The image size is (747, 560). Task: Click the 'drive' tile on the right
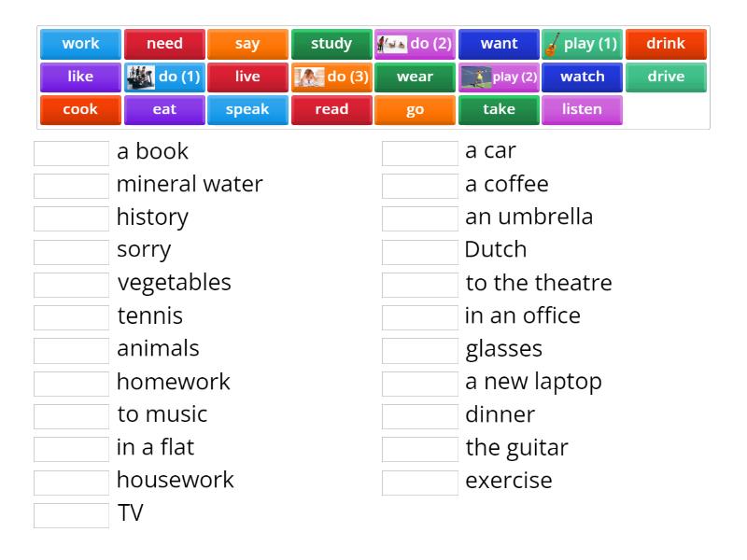coord(666,77)
